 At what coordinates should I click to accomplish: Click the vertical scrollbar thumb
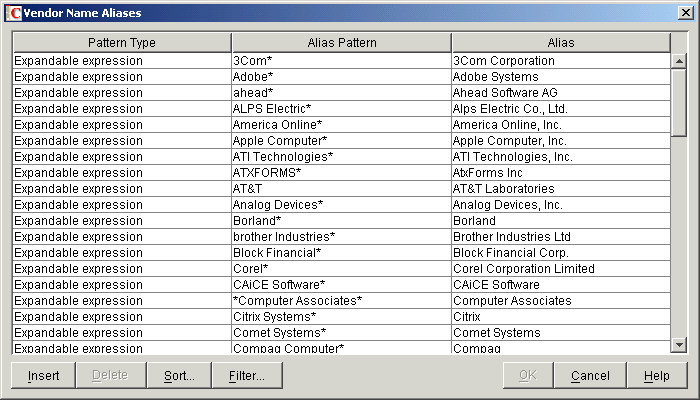click(x=679, y=101)
